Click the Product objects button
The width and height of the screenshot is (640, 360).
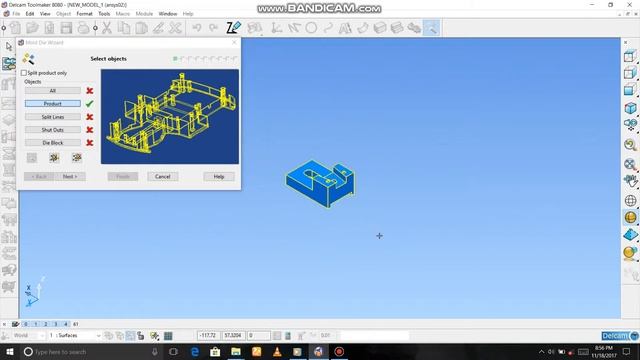pyautogui.click(x=53, y=104)
